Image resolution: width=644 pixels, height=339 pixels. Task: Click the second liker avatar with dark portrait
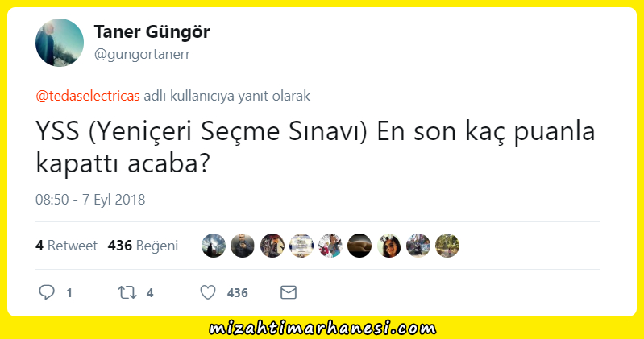pyautogui.click(x=243, y=246)
